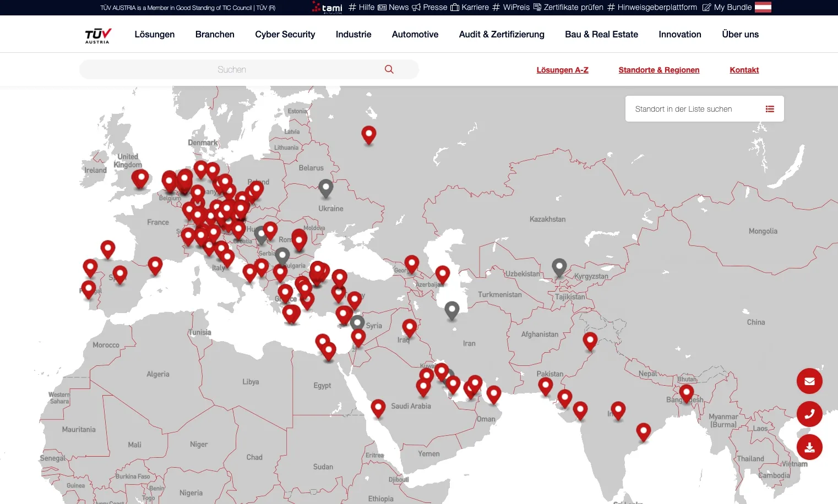Select the red pin near Saudi Arabia label

coord(378,408)
